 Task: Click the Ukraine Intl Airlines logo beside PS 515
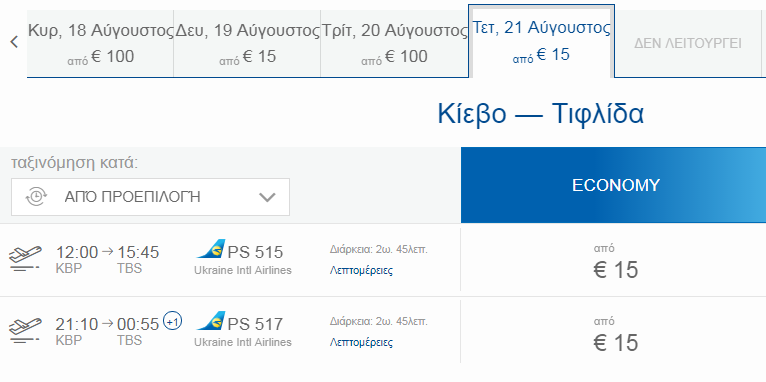click(x=211, y=249)
